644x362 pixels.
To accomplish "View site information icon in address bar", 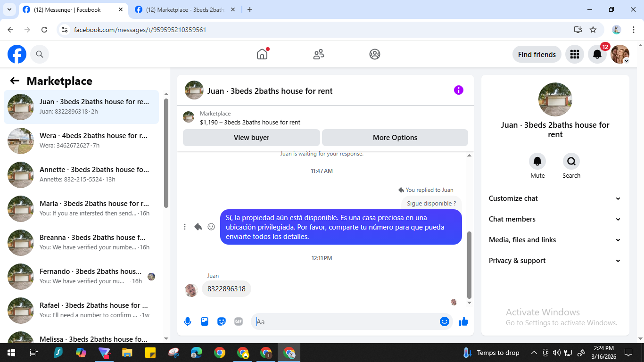I will coord(65,30).
